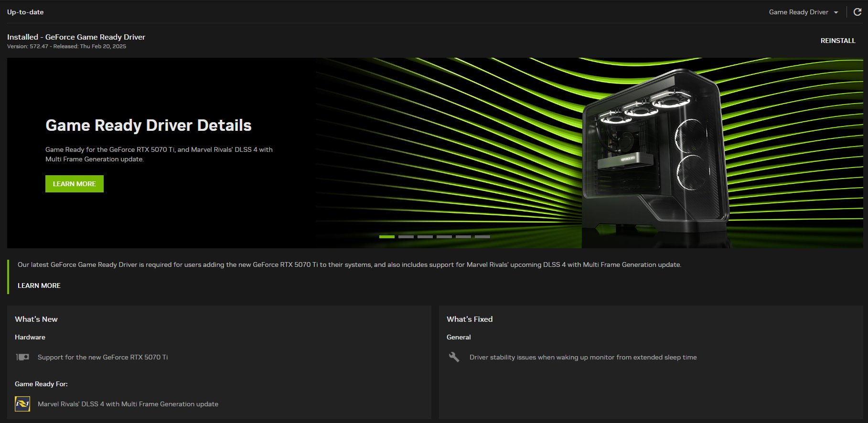
Task: Click the "Up-to-date" status text
Action: tap(25, 12)
